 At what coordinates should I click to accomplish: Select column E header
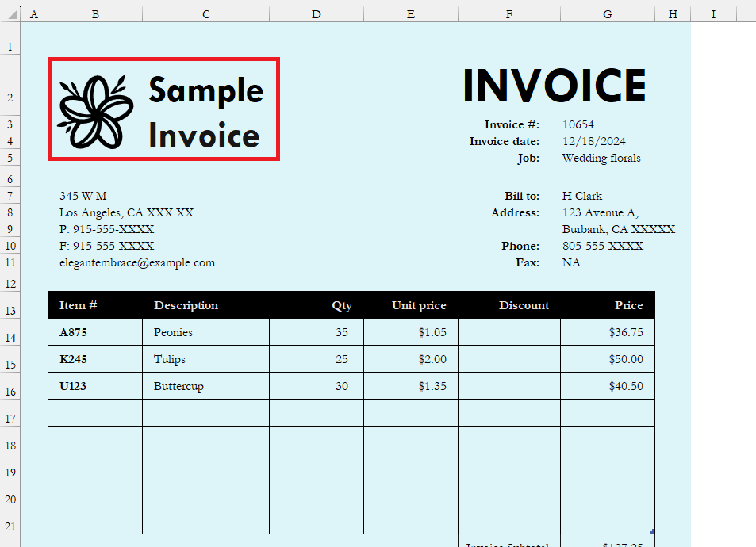(411, 14)
